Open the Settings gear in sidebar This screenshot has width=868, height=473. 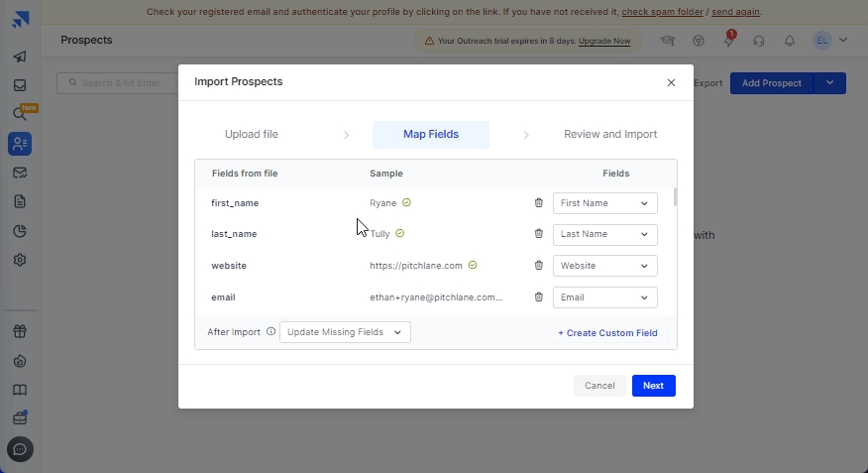[x=20, y=260]
